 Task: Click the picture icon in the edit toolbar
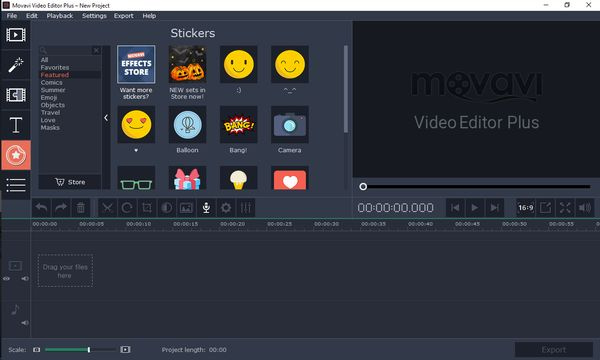186,208
